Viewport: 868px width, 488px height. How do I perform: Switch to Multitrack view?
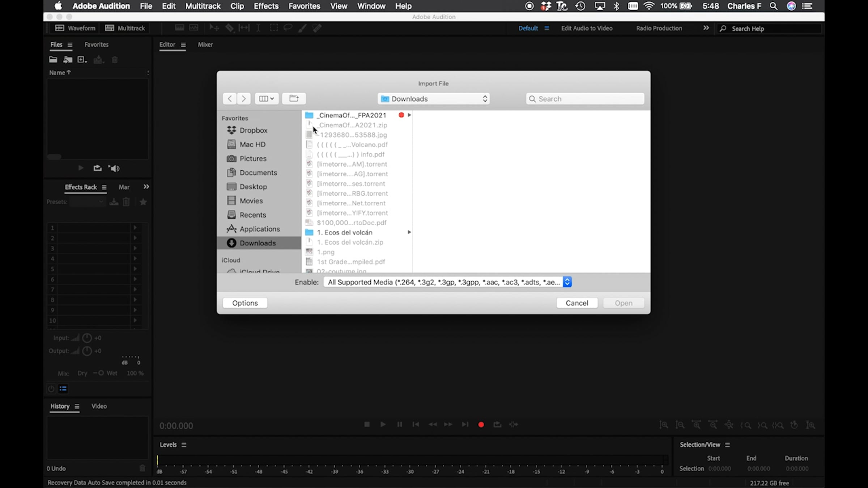(x=125, y=28)
